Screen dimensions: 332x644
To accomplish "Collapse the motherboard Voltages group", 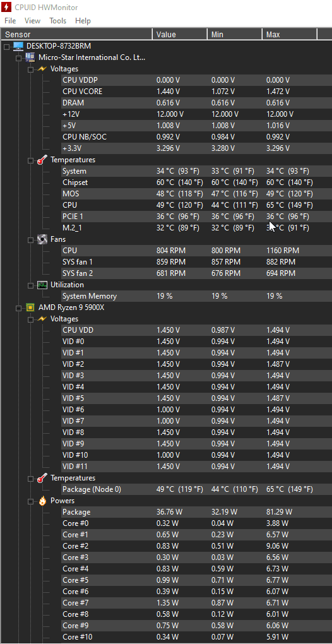I will (x=30, y=69).
